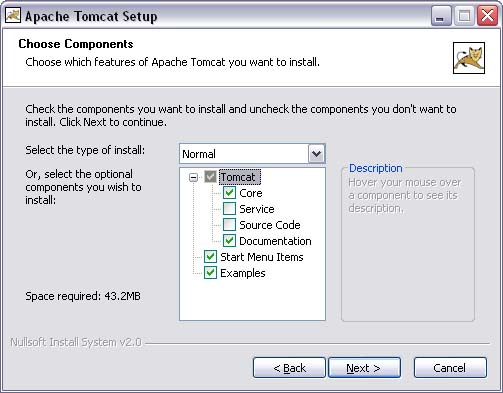Click the Normal install type combo box
This screenshot has width=503, height=393.
(252, 154)
